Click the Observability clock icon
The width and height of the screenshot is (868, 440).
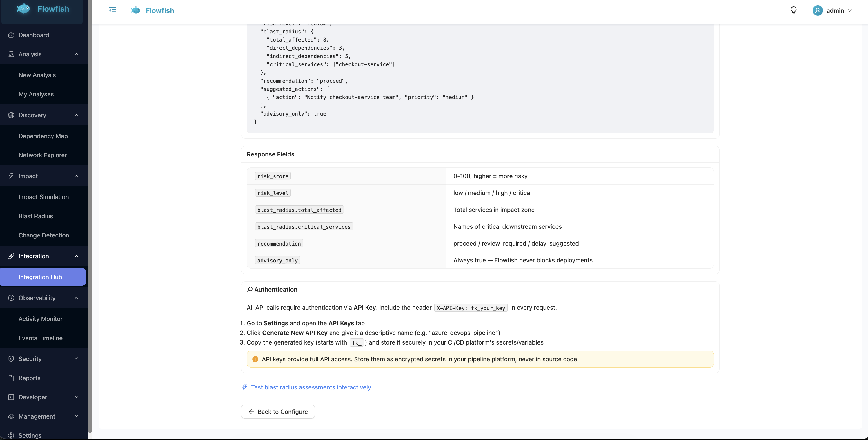point(11,298)
